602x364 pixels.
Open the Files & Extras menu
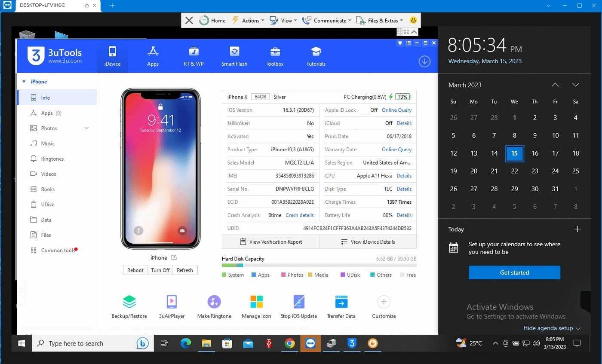(382, 20)
